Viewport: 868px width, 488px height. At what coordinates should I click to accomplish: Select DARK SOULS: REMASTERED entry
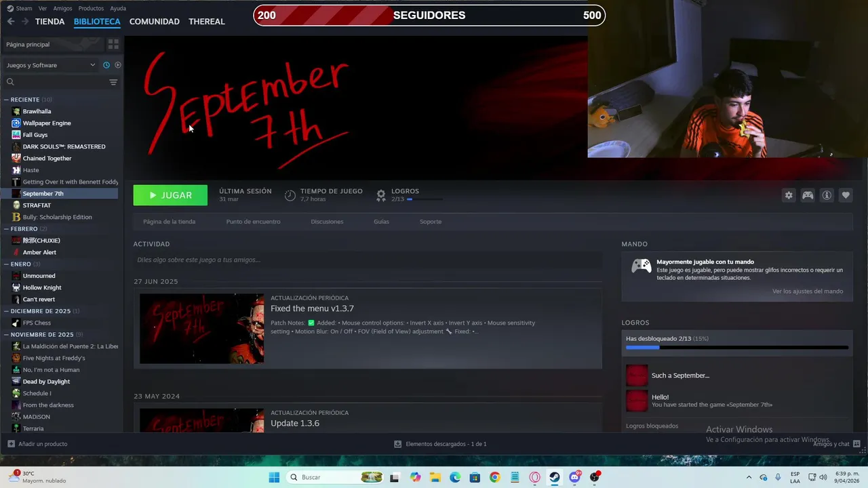[x=64, y=146]
